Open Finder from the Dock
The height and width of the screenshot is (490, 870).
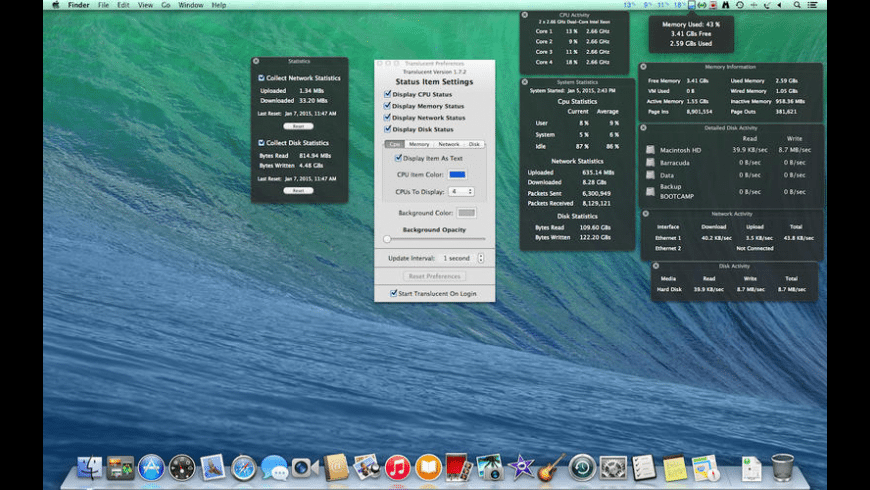[90, 468]
